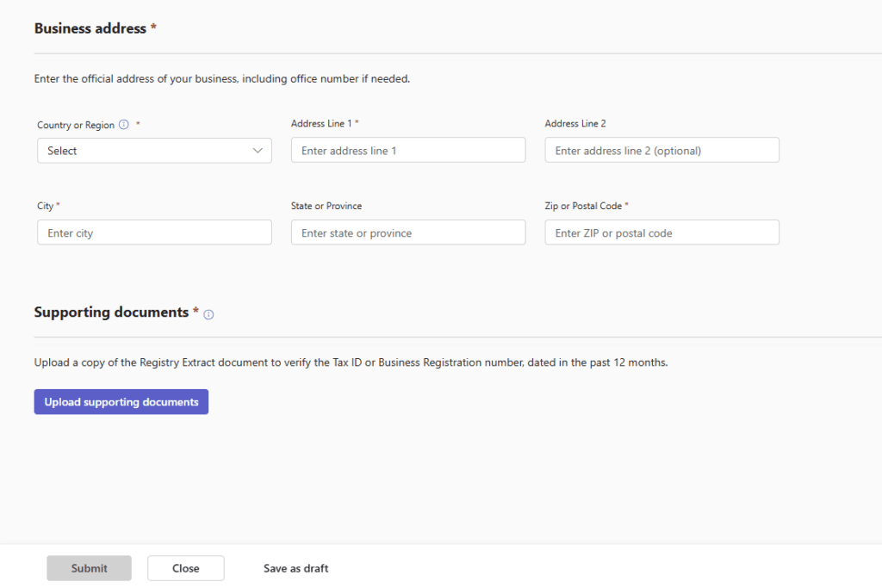Focus the Enter address line 1 field
Viewport: 882px width, 588px height.
click(x=408, y=151)
